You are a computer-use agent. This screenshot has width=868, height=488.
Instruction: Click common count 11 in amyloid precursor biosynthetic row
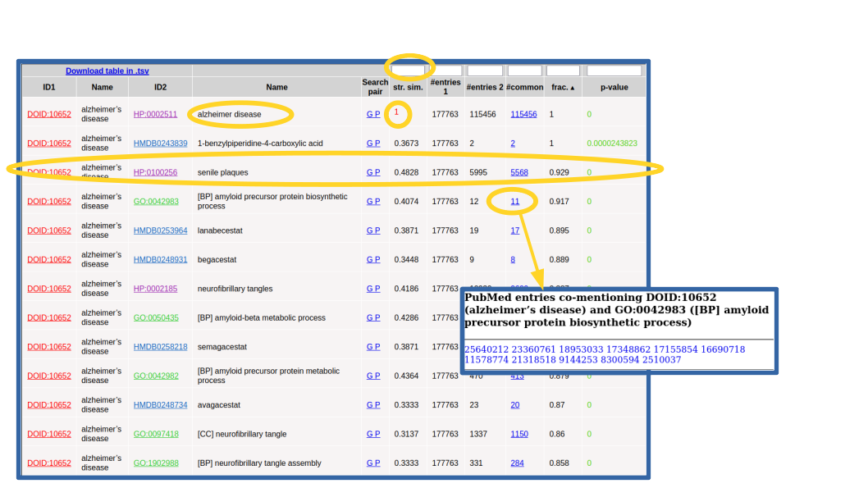coord(515,202)
